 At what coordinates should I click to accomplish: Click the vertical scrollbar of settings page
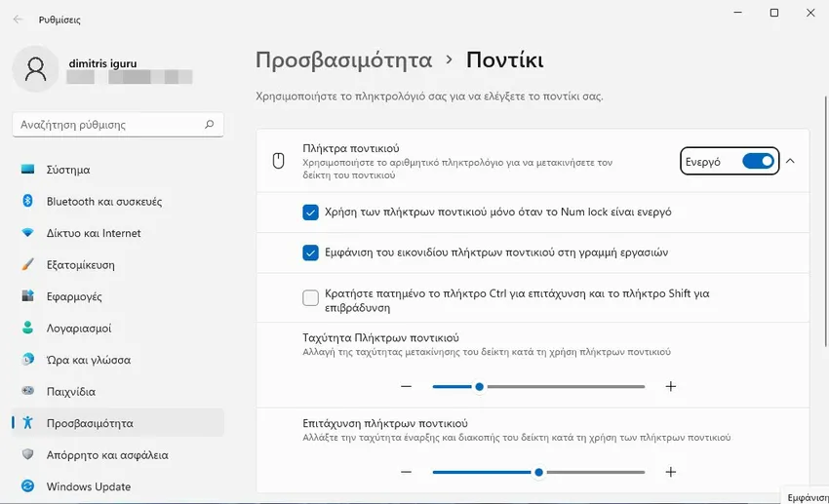point(825,221)
